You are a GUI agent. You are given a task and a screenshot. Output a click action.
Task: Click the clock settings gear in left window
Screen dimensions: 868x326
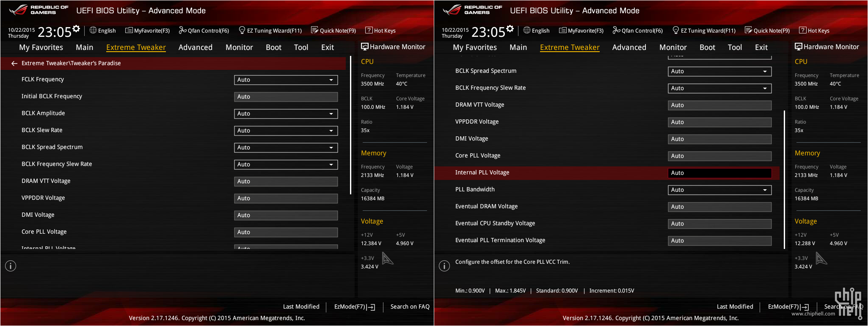tap(76, 29)
